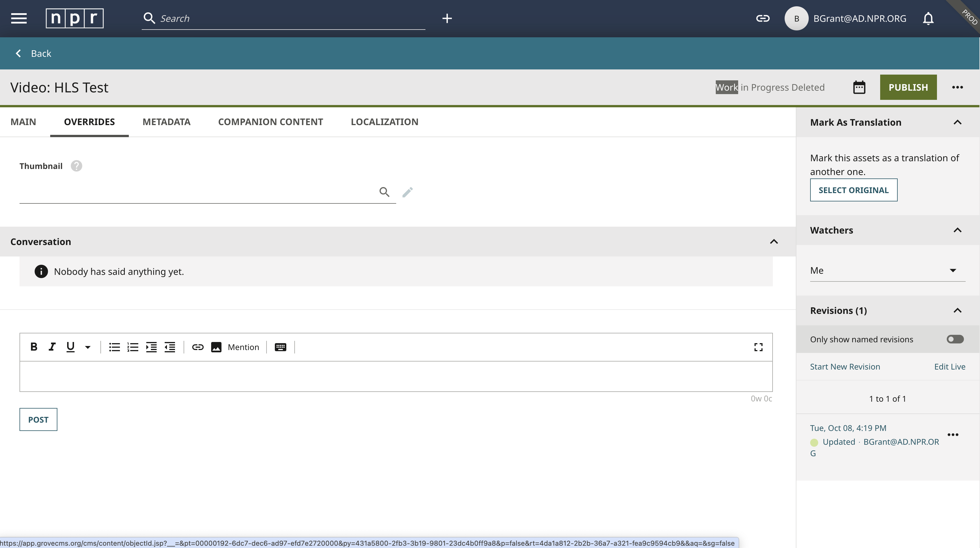Click the thumbnail edit pencil icon
The width and height of the screenshot is (980, 548).
click(x=407, y=192)
